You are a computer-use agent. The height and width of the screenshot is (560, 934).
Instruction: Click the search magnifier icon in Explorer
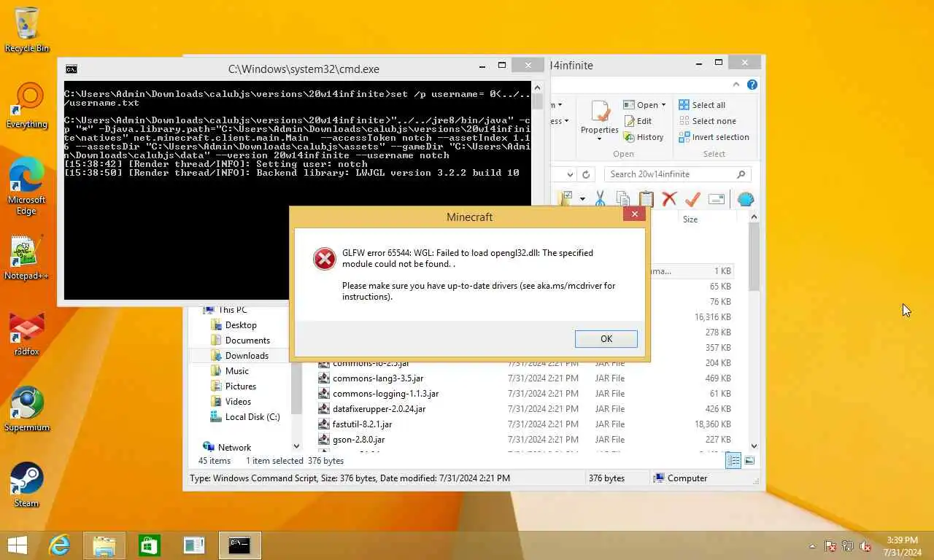pyautogui.click(x=741, y=174)
